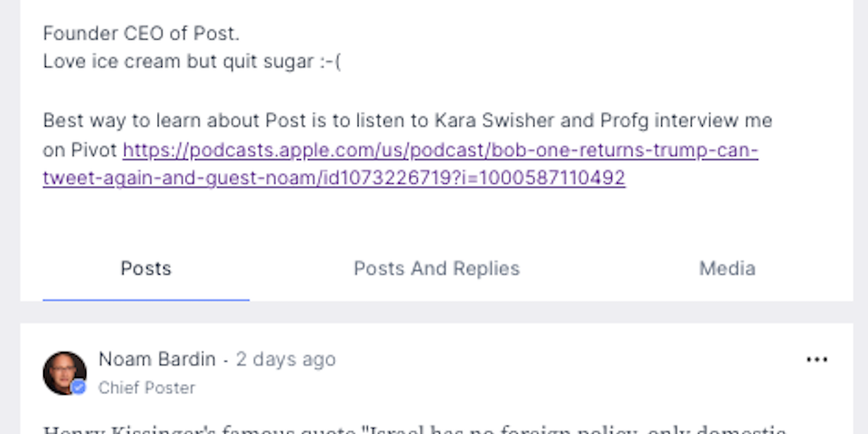The height and width of the screenshot is (434, 868).
Task: Click the Noam Bardin author name
Action: coord(157,359)
